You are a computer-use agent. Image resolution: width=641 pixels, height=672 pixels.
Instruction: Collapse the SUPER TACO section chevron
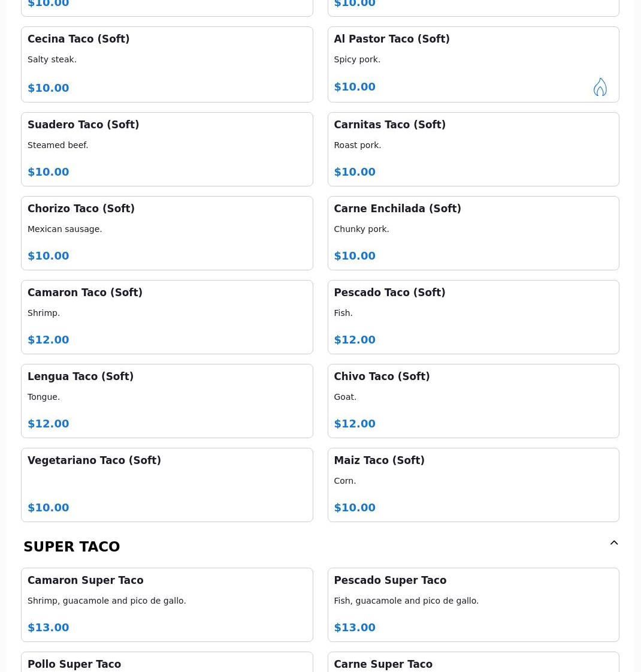613,543
